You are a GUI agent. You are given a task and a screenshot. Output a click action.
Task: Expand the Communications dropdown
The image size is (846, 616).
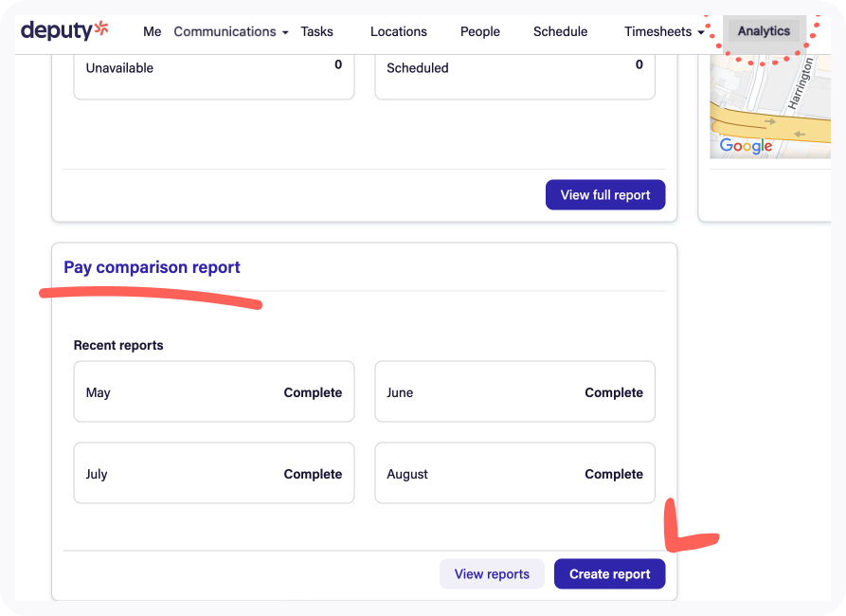tap(230, 31)
